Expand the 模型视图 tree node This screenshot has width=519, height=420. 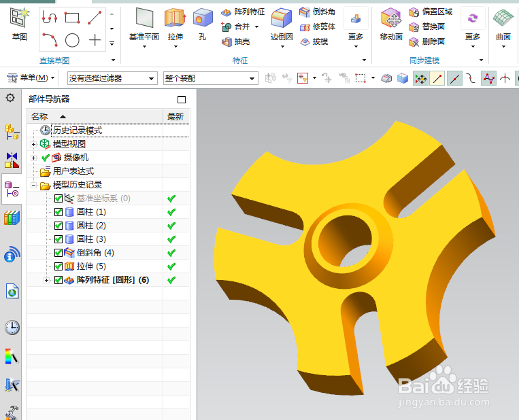(33, 144)
